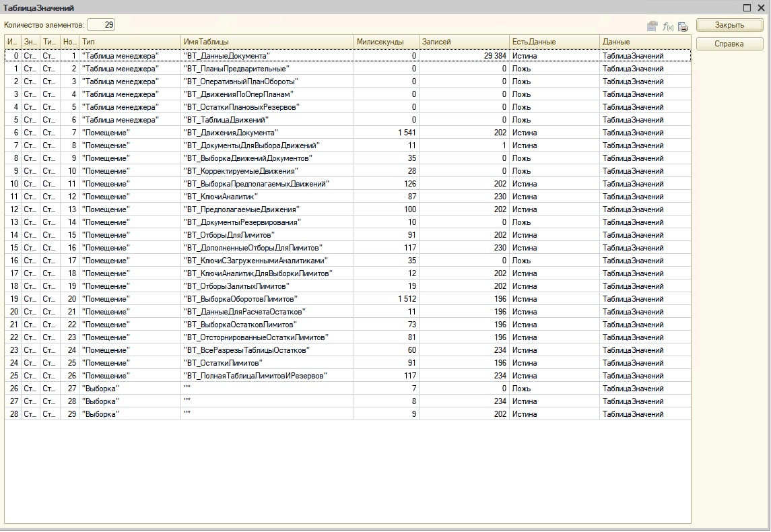Select "ВТ_ОстаткиПлановыхРезервов" cell
The height and width of the screenshot is (532, 771).
point(267,107)
